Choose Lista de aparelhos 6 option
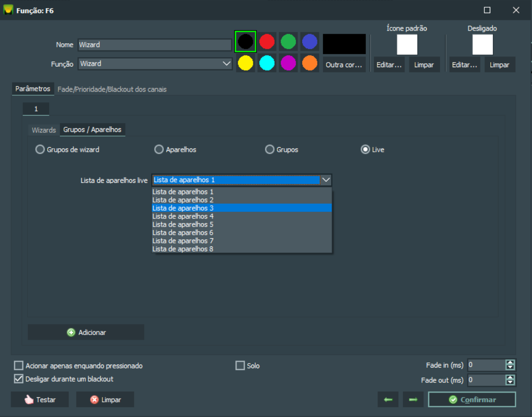532x417 pixels. pyautogui.click(x=242, y=233)
